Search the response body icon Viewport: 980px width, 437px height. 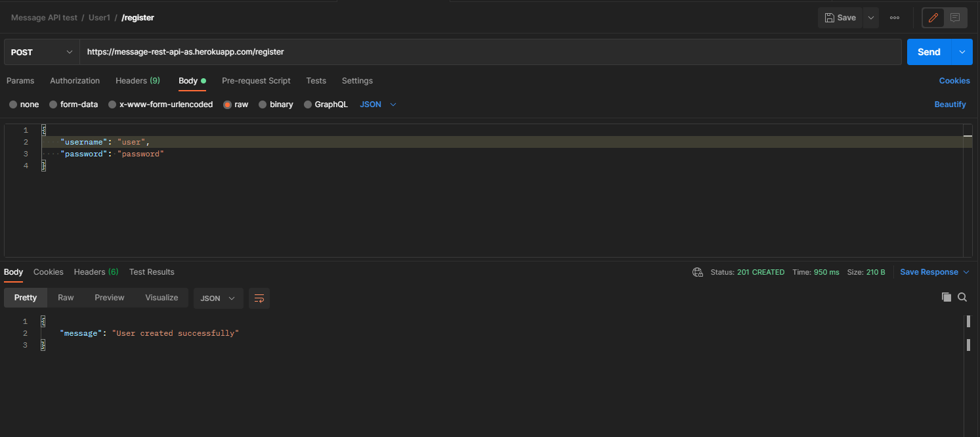pyautogui.click(x=962, y=297)
